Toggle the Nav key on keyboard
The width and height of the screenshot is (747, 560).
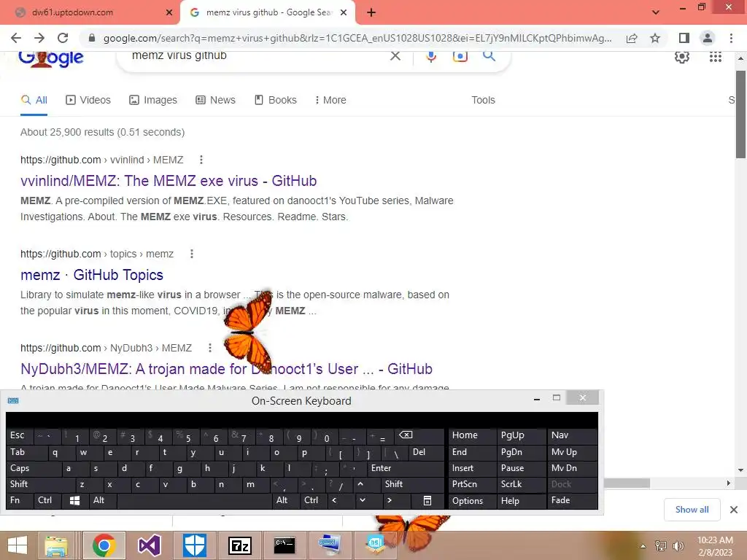click(x=572, y=435)
